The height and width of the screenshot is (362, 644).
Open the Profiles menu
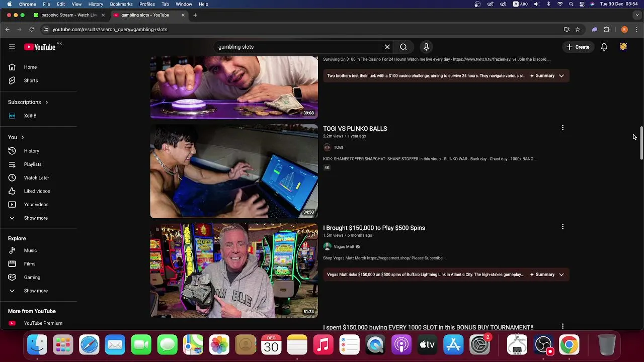pyautogui.click(x=147, y=4)
